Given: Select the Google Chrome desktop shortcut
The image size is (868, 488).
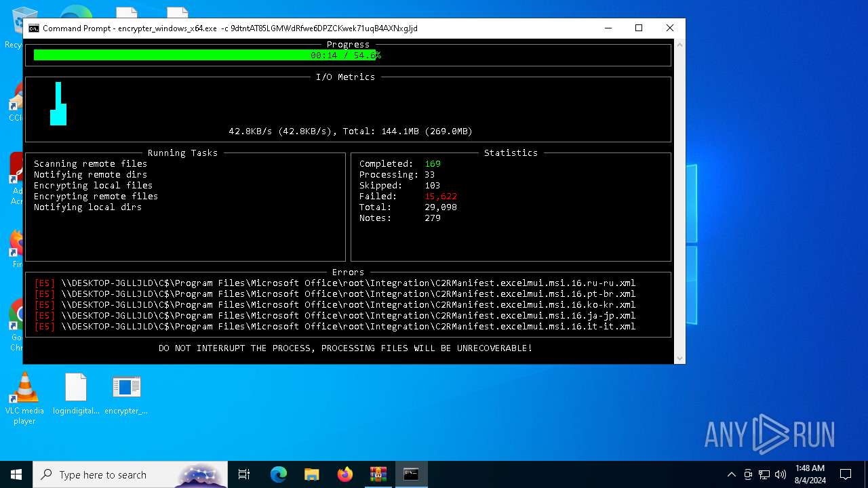Looking at the screenshot, I should [x=16, y=325].
